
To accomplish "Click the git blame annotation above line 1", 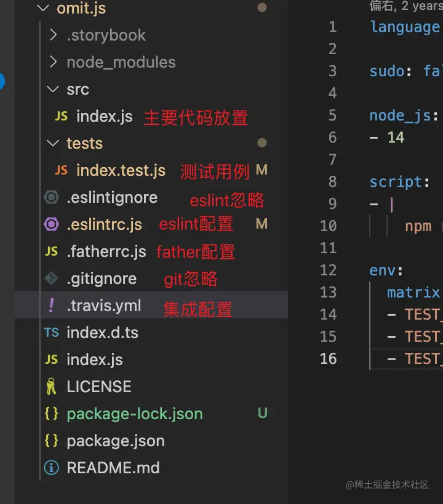I will pos(406,6).
